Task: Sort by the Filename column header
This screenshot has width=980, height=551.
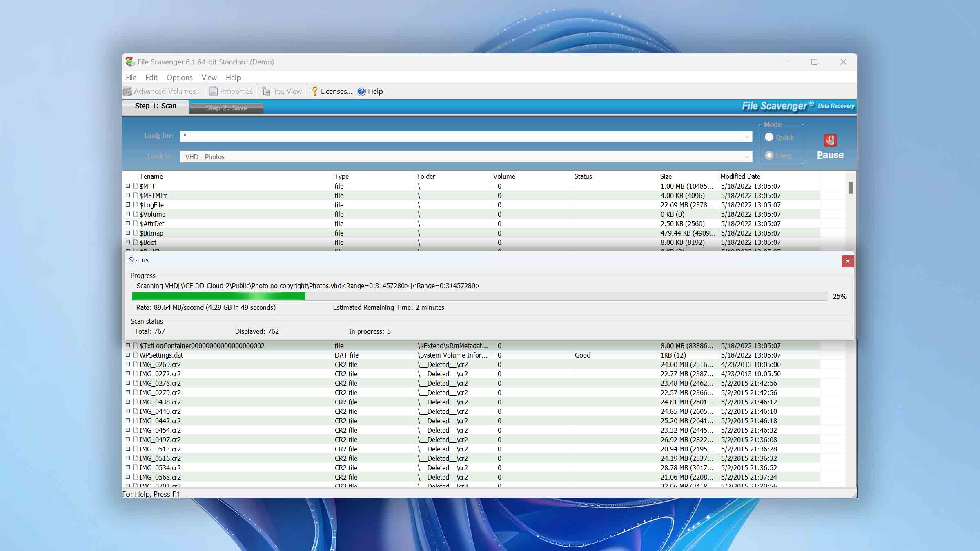Action: tap(150, 177)
